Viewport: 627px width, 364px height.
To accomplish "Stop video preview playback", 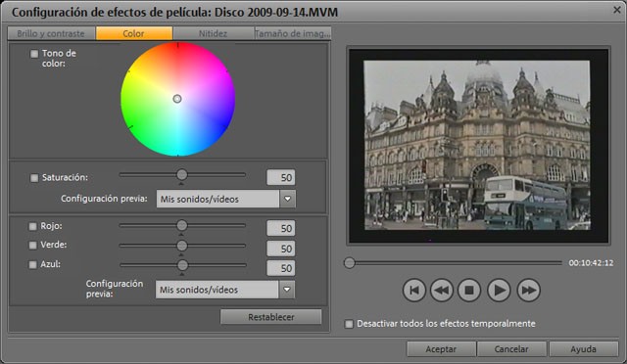I will point(469,290).
